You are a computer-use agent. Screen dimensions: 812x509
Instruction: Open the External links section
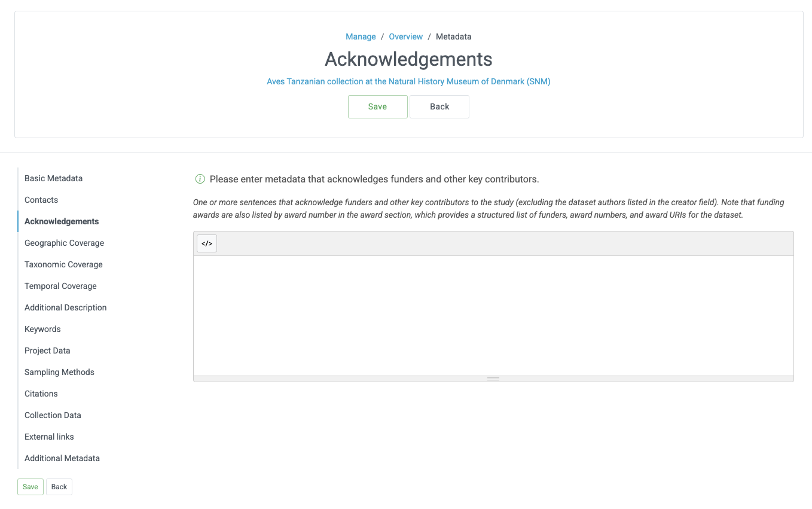[49, 437]
